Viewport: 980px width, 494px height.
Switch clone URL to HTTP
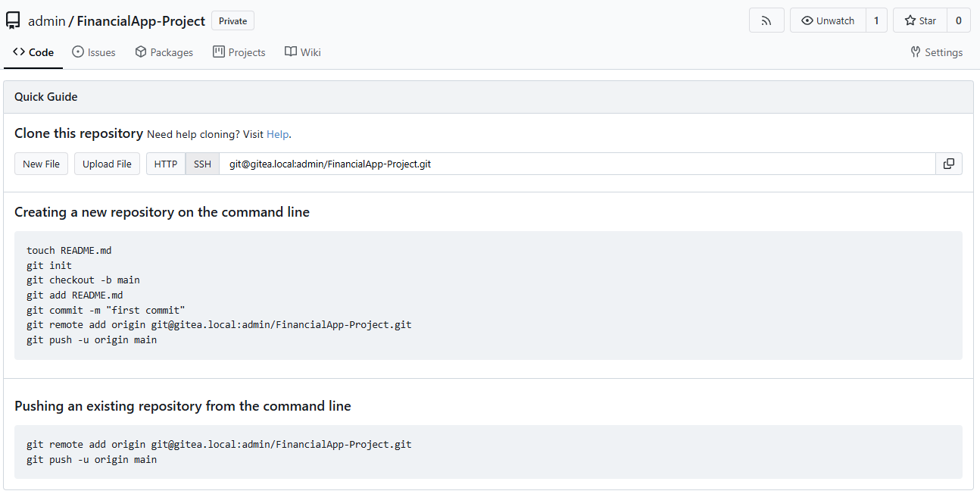click(165, 164)
